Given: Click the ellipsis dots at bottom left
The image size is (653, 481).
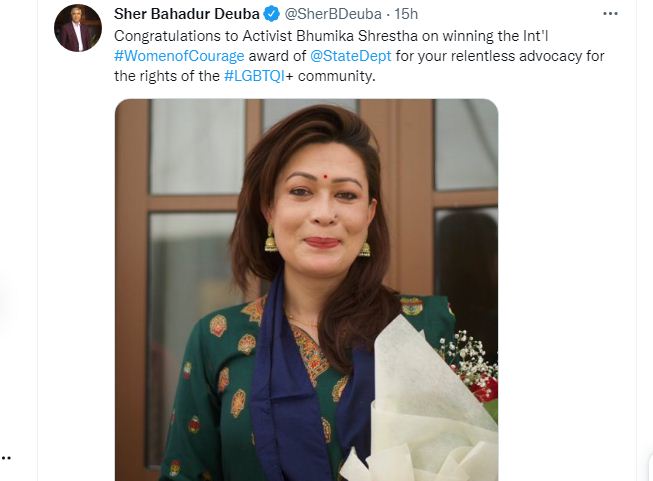Looking at the screenshot, I should pos(6,458).
